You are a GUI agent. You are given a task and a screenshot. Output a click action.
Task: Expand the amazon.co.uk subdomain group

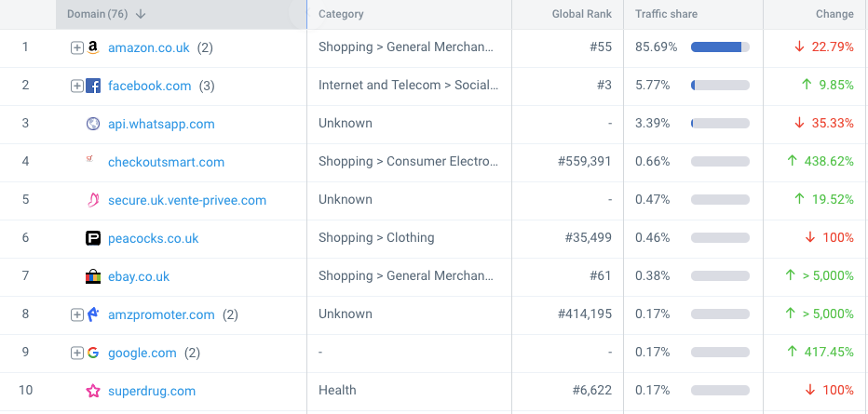[x=77, y=48]
